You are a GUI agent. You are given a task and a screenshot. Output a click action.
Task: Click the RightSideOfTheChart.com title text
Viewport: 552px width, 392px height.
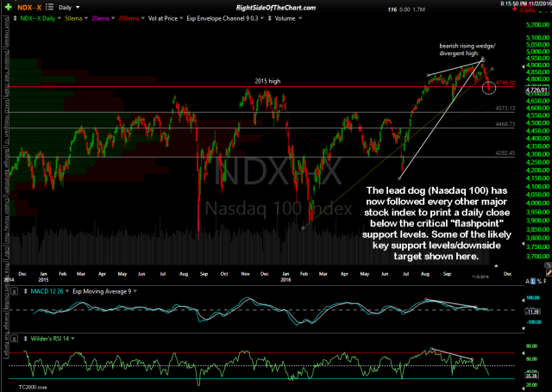[276, 8]
